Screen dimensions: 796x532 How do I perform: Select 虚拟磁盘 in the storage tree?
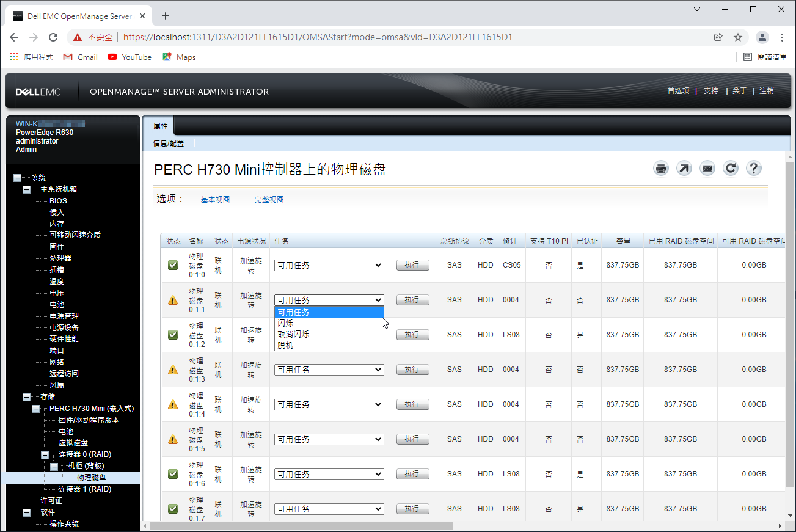coord(73,443)
